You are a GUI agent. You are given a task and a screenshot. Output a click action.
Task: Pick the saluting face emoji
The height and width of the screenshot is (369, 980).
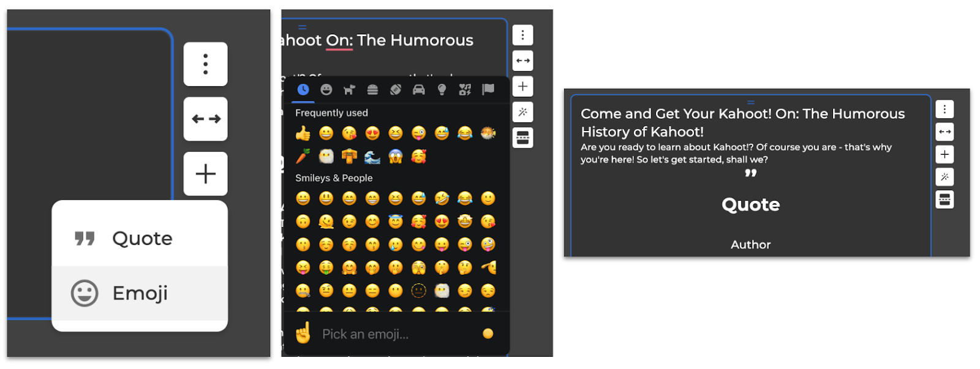[488, 268]
